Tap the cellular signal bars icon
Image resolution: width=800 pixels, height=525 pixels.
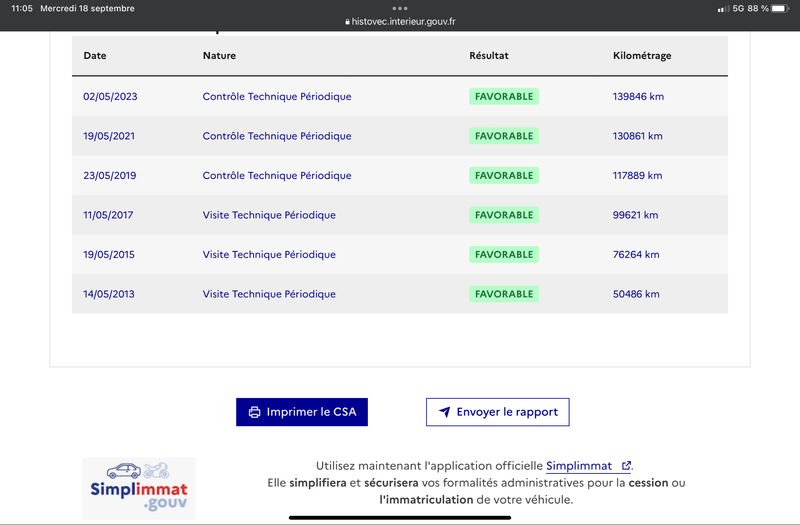coord(723,9)
